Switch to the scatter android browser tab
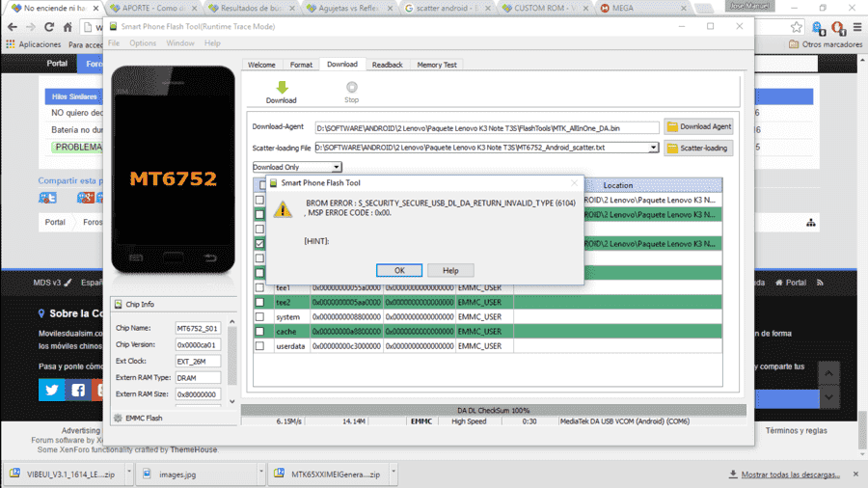 (448, 8)
